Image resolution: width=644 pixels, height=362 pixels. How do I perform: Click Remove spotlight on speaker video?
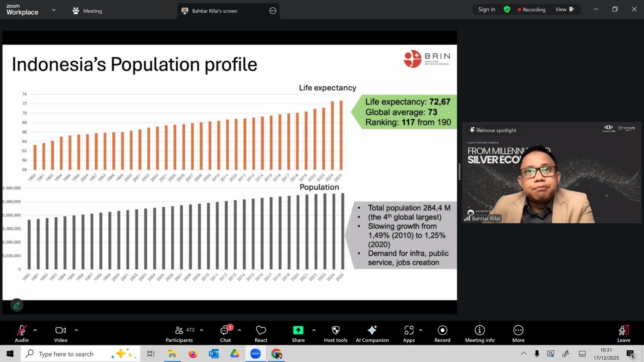493,130
